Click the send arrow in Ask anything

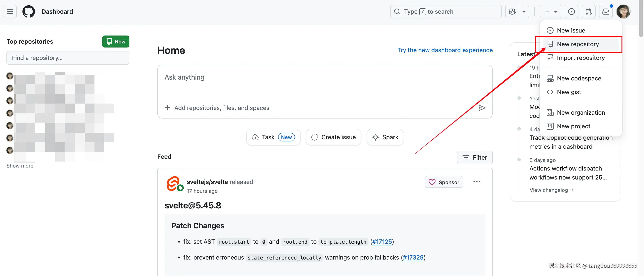click(482, 108)
